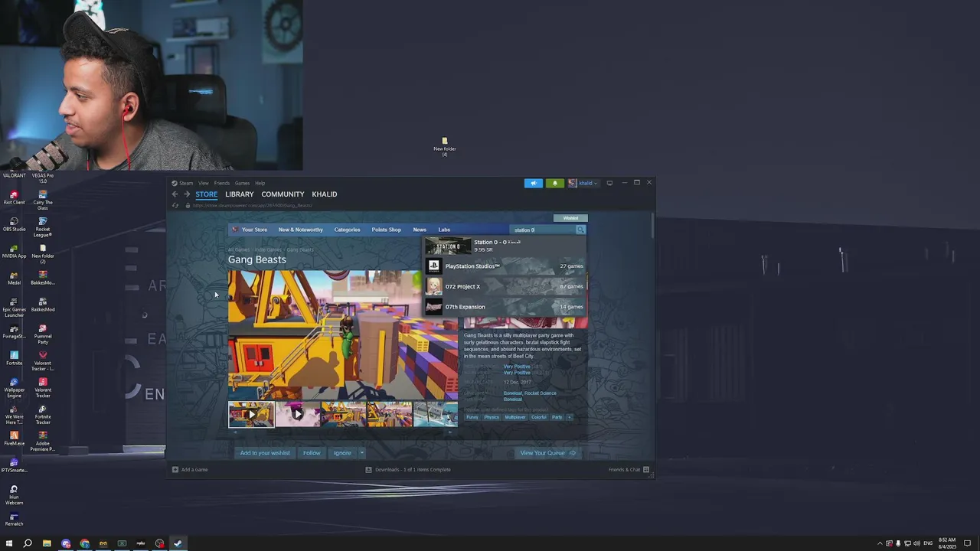Open the Steam menu

click(x=186, y=184)
